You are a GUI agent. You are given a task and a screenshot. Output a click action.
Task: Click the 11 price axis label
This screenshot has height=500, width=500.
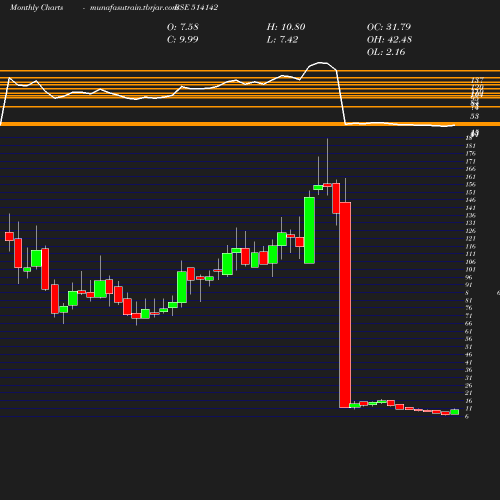pos(469,409)
